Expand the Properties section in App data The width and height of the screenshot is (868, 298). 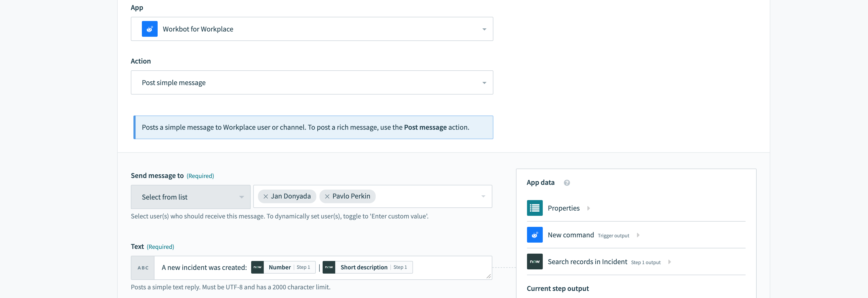coord(589,208)
